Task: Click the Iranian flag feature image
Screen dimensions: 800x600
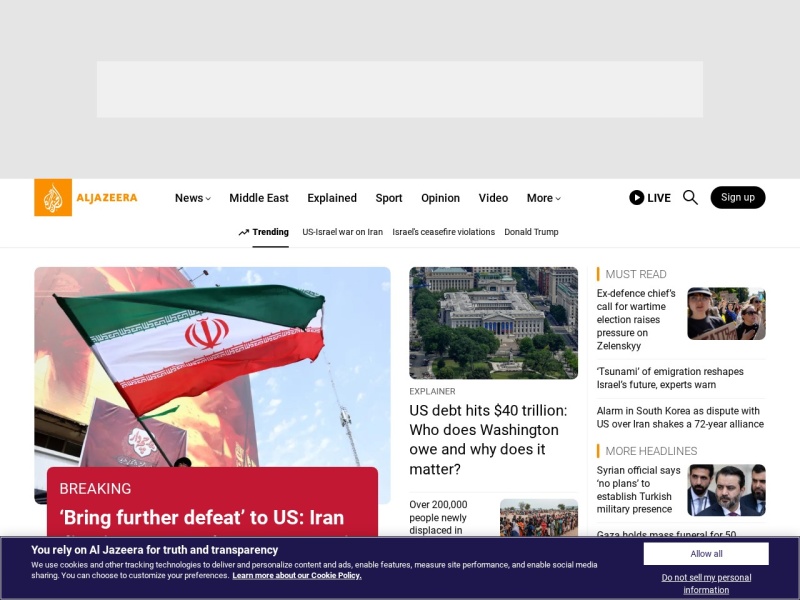Action: pyautogui.click(x=212, y=366)
